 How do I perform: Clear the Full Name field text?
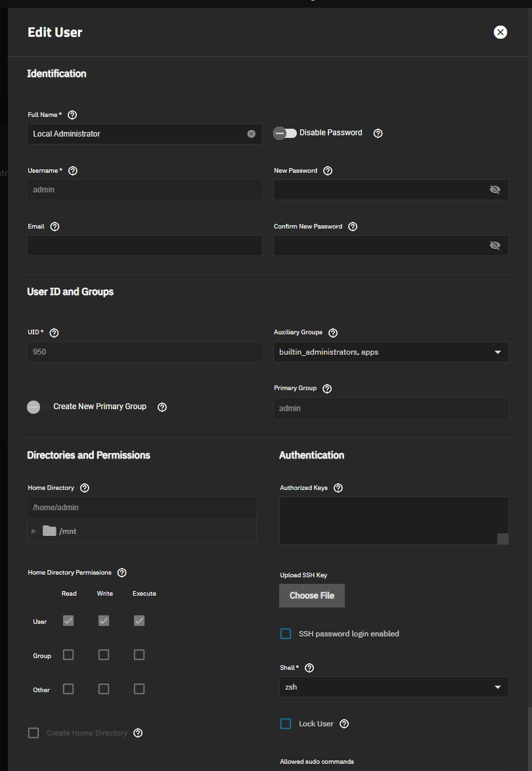tap(252, 134)
